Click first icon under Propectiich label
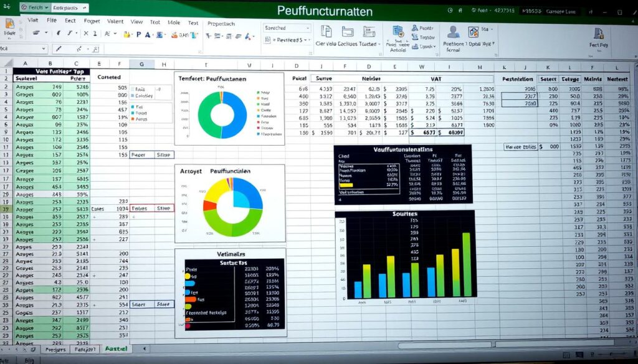Screen dimensions: 638x364 coord(209,36)
